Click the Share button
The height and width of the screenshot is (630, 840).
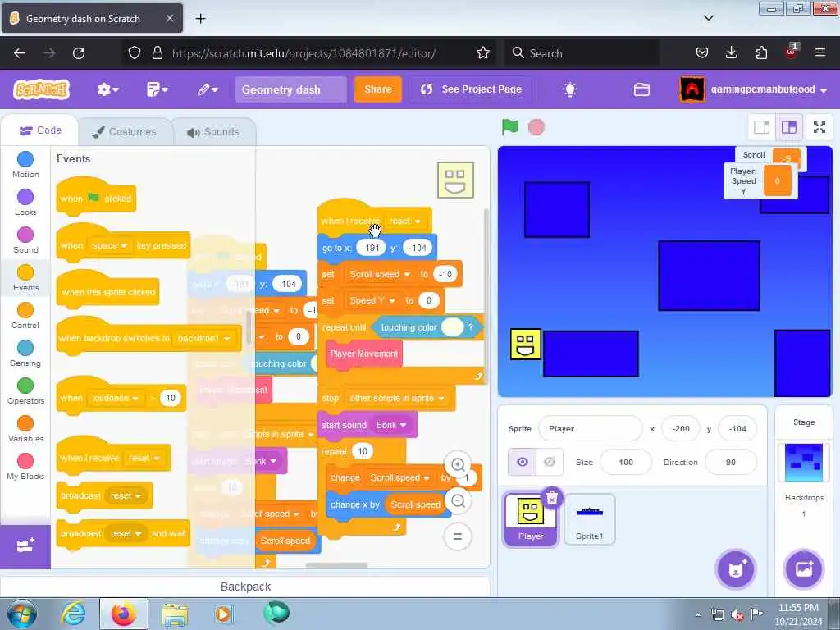[377, 89]
